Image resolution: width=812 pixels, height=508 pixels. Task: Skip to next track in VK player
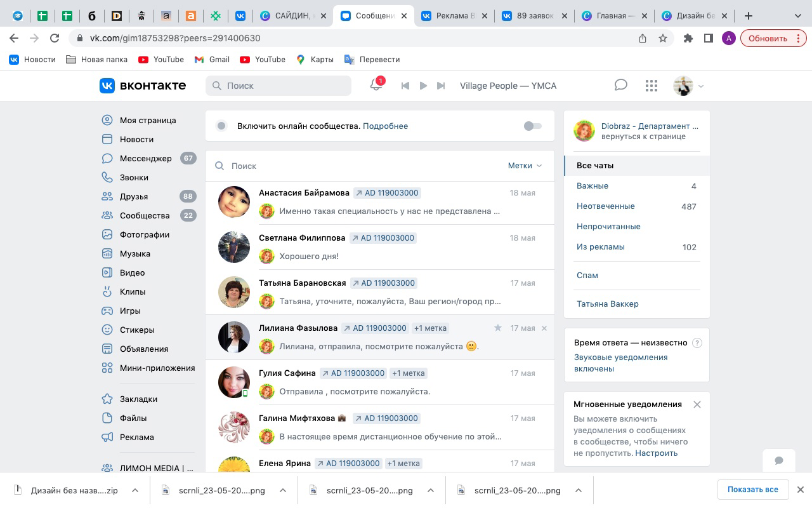click(441, 86)
